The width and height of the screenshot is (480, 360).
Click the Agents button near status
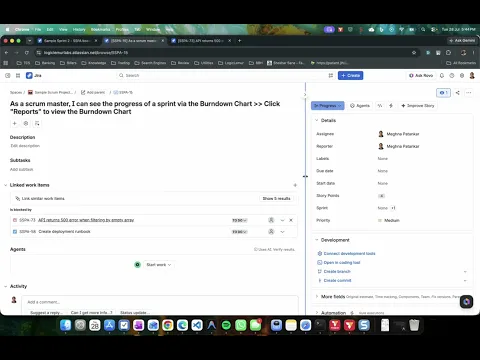pos(360,106)
